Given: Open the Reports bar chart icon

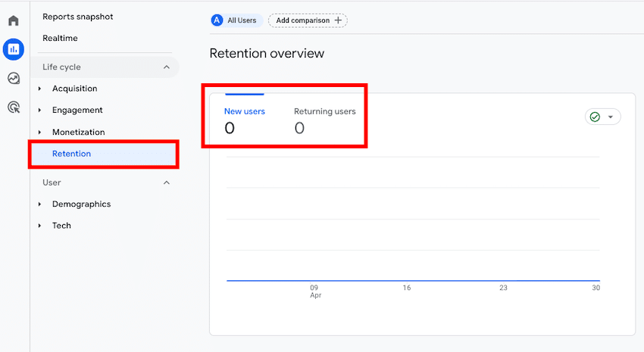Looking at the screenshot, I should point(14,49).
